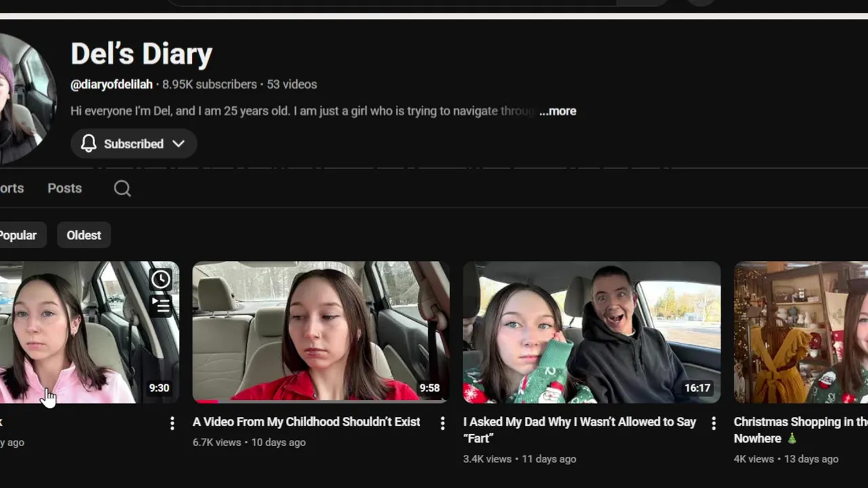Open options menu for Childhood video
The image size is (868, 488).
[x=443, y=423]
